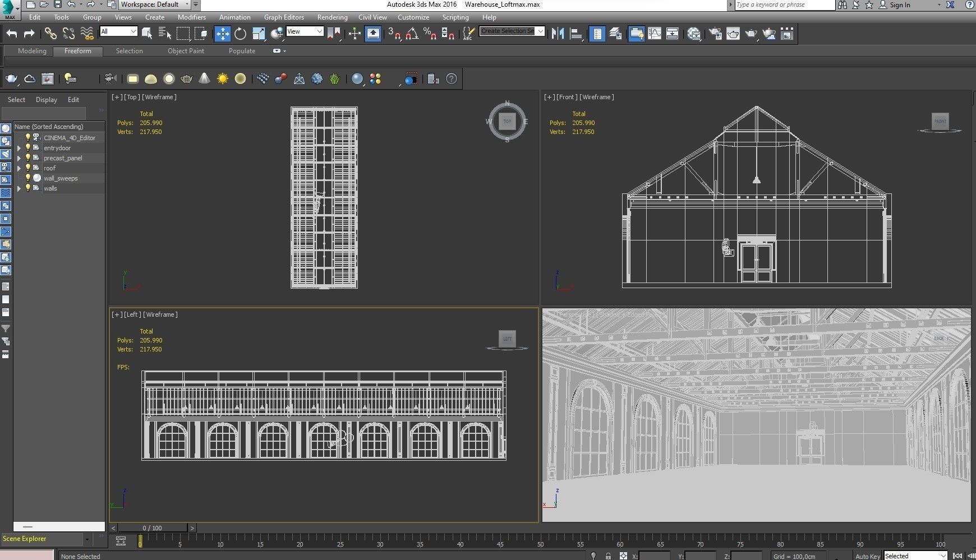Click the Wireframe label in Front viewport
The width and height of the screenshot is (976, 560).
[596, 97]
